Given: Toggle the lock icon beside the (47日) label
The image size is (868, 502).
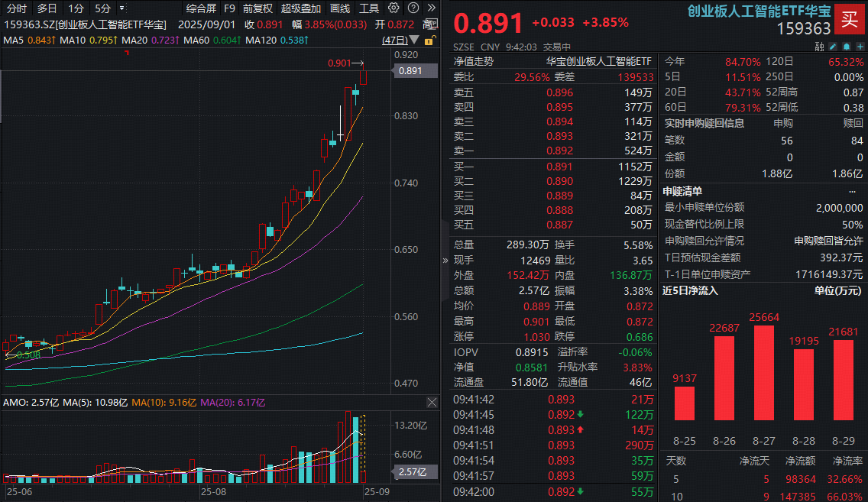Looking at the screenshot, I should click(430, 40).
